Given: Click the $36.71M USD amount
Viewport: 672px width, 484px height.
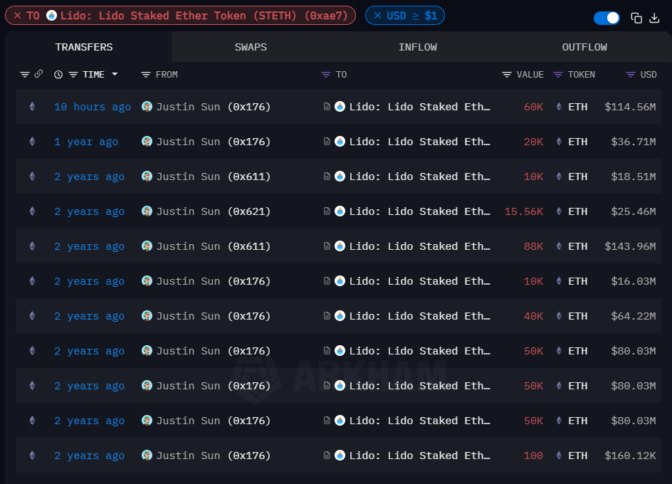Looking at the screenshot, I should (633, 141).
